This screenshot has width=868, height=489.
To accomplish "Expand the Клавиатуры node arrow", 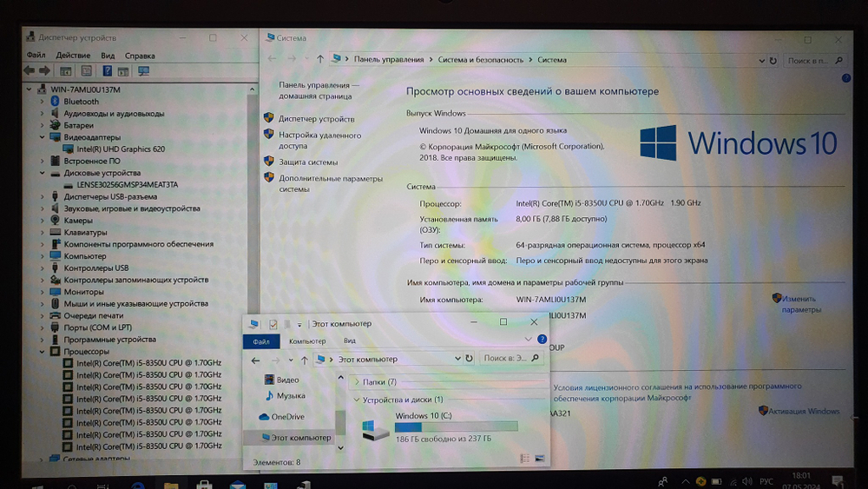I will [42, 232].
